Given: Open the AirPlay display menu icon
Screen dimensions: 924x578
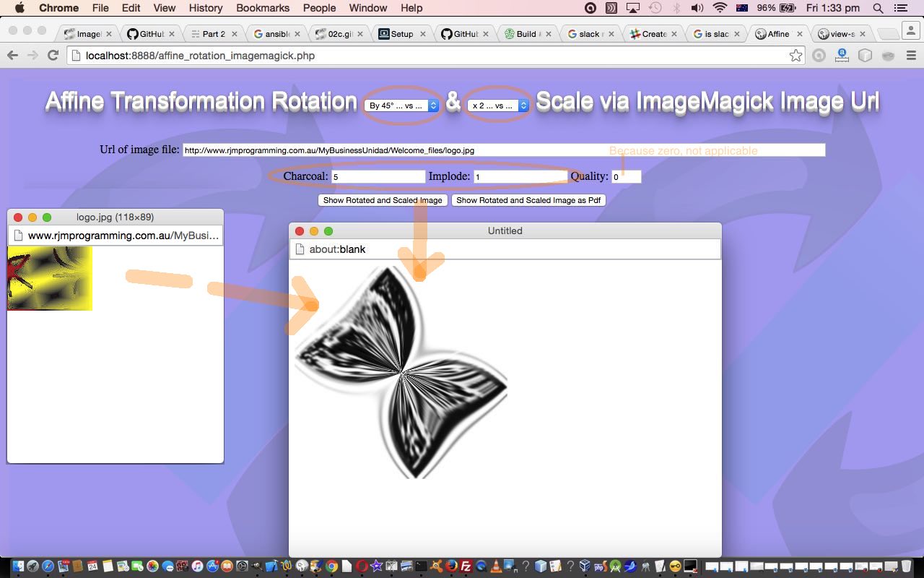Looking at the screenshot, I should point(633,8).
